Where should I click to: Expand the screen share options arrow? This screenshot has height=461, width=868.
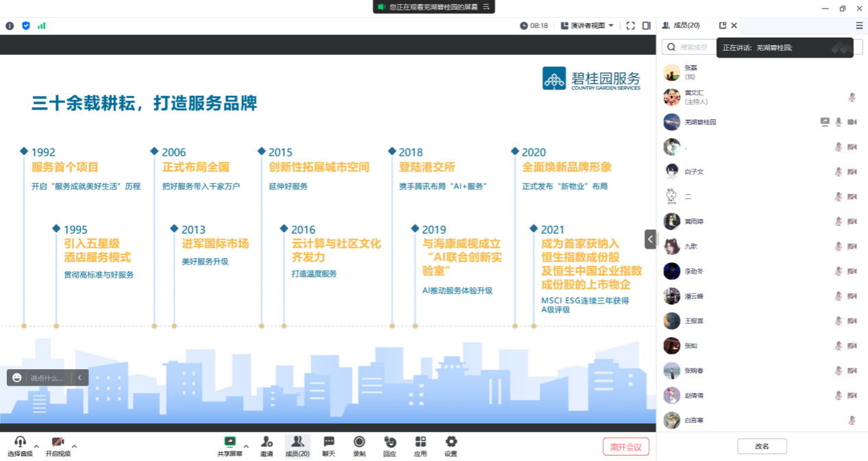[x=245, y=446]
